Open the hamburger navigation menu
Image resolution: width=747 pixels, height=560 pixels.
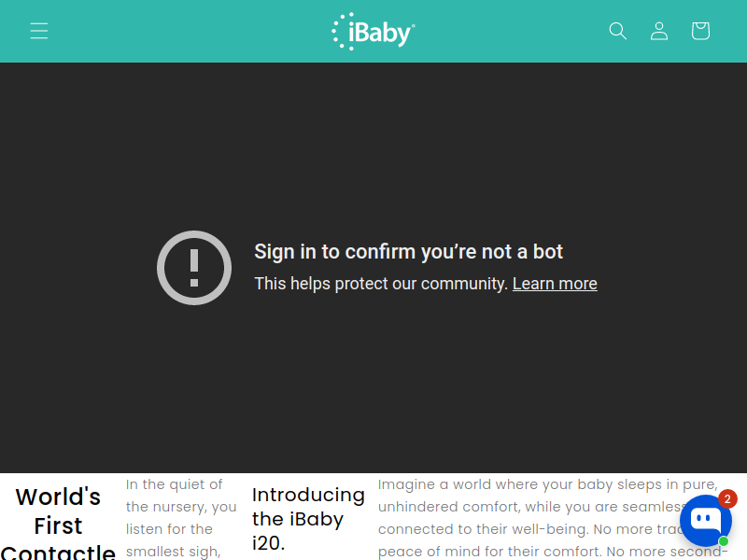click(x=39, y=31)
